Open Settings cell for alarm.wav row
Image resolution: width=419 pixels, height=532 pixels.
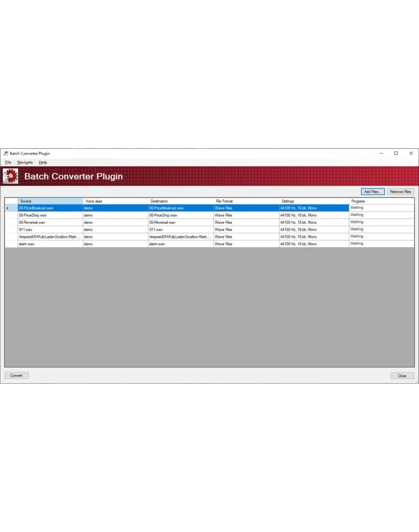pos(314,244)
